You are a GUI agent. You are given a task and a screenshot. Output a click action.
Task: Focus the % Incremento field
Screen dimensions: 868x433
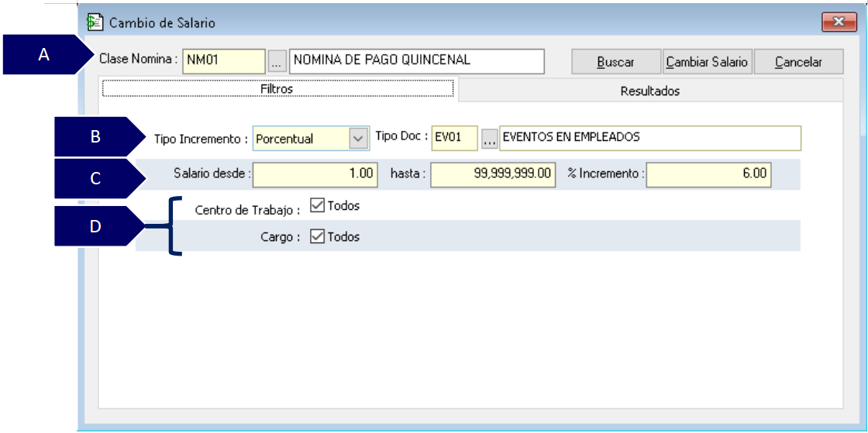(x=708, y=174)
